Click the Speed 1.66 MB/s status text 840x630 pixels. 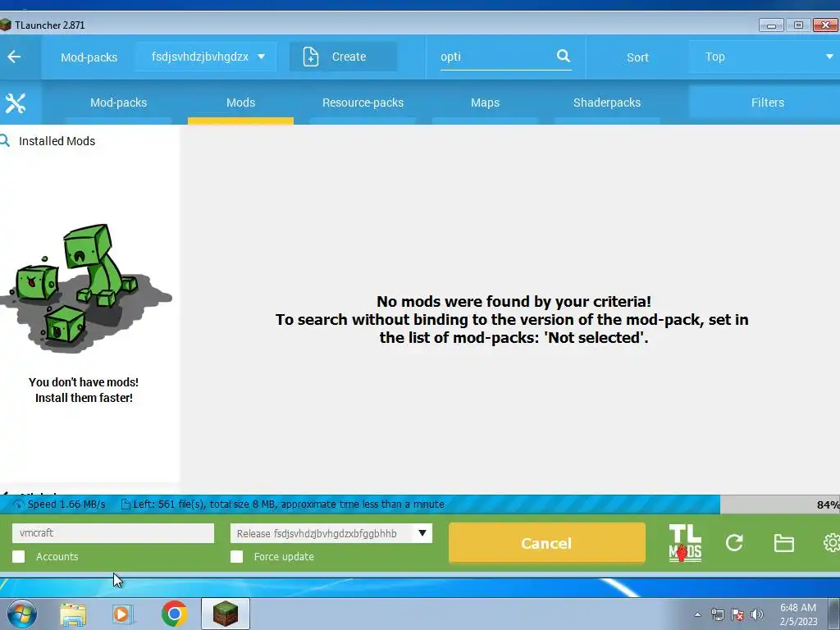pos(66,504)
